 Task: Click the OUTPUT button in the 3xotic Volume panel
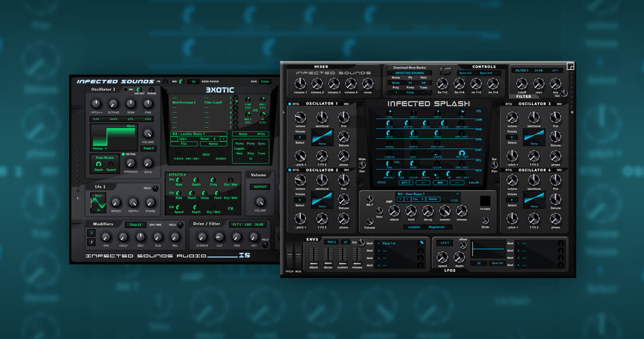[x=260, y=187]
